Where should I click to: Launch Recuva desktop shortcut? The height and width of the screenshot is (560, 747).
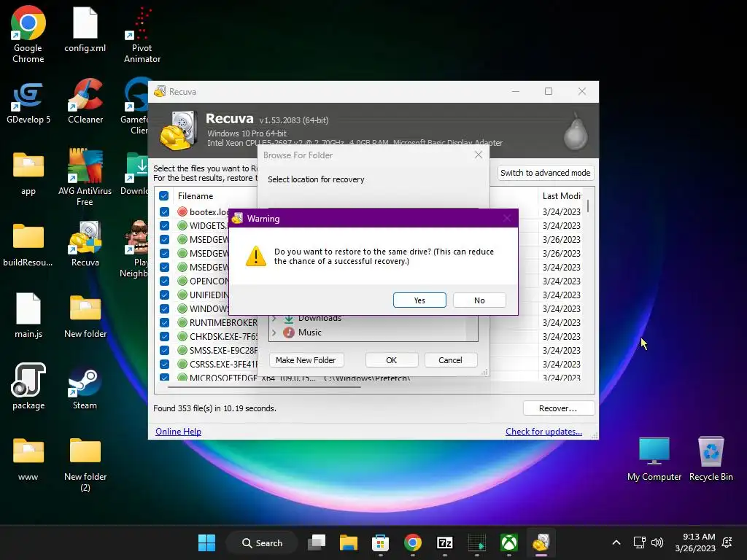85,244
